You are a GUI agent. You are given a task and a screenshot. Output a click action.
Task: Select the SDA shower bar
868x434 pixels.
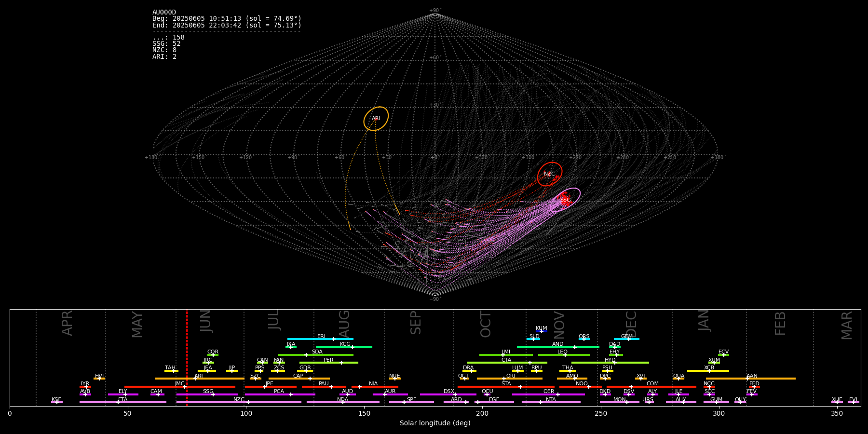(316, 355)
